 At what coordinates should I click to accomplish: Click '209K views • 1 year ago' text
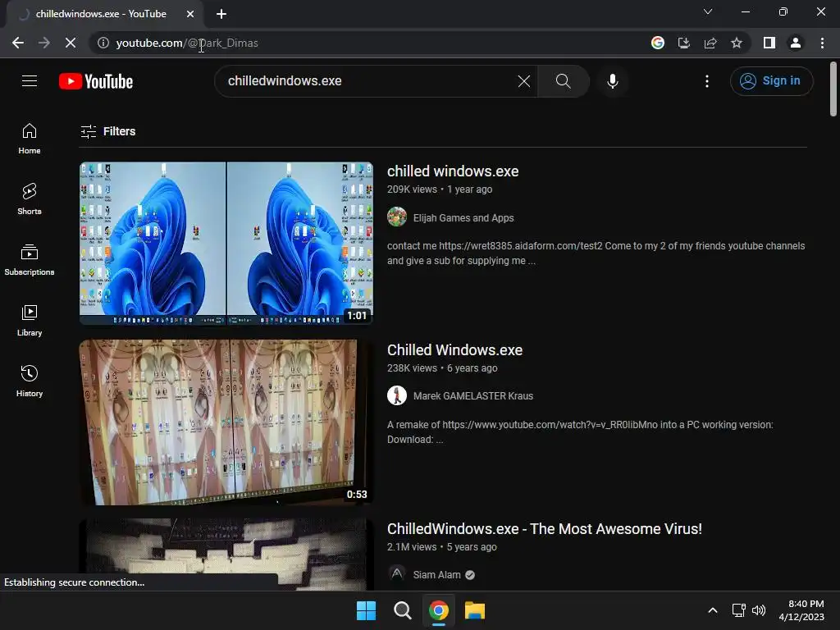coord(440,189)
